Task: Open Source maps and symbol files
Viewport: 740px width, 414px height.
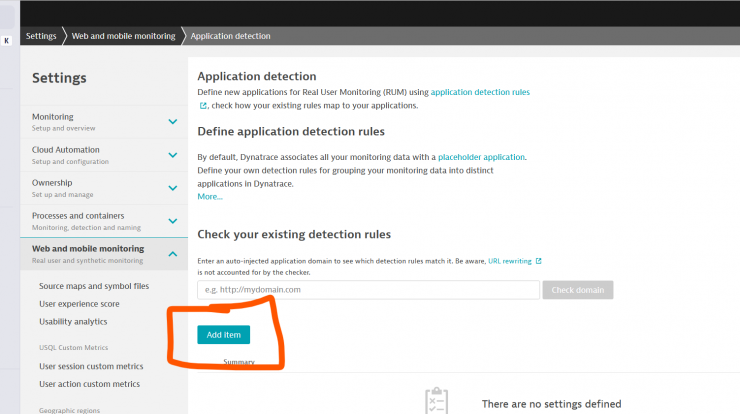Action: [x=94, y=286]
